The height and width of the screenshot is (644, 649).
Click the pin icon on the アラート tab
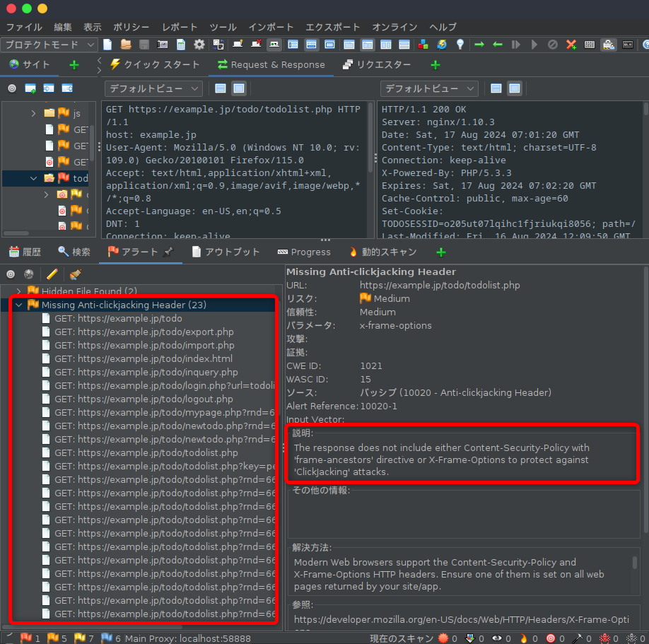tap(168, 252)
